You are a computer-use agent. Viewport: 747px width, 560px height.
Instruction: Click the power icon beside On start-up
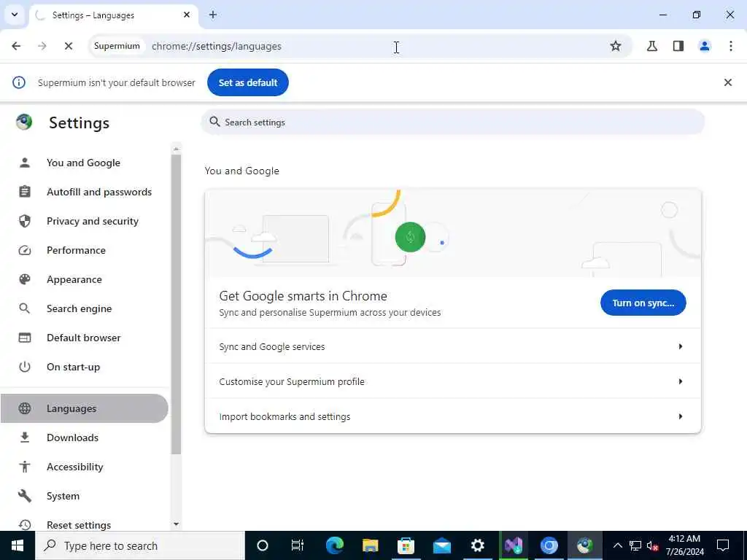(25, 367)
